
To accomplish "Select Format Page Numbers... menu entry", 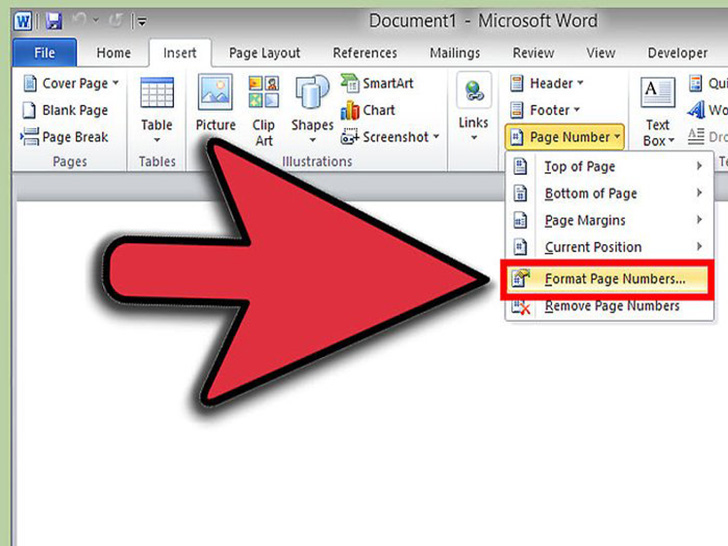I will pyautogui.click(x=607, y=279).
